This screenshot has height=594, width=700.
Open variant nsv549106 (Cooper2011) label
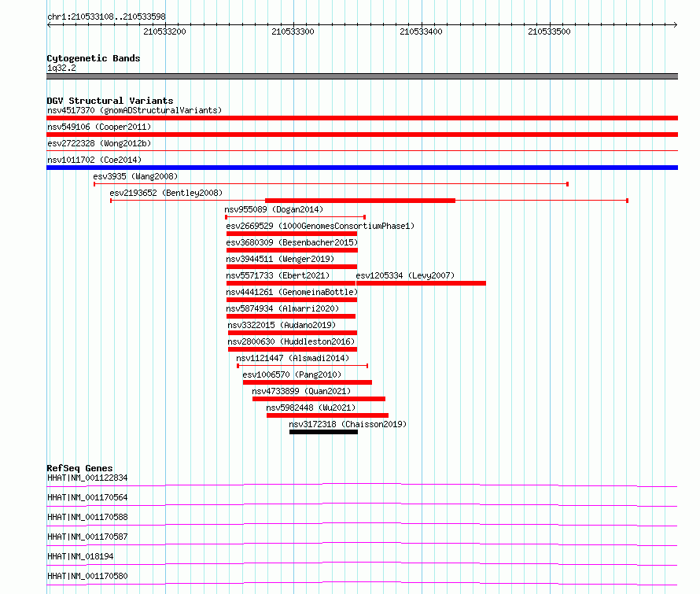coord(99,127)
